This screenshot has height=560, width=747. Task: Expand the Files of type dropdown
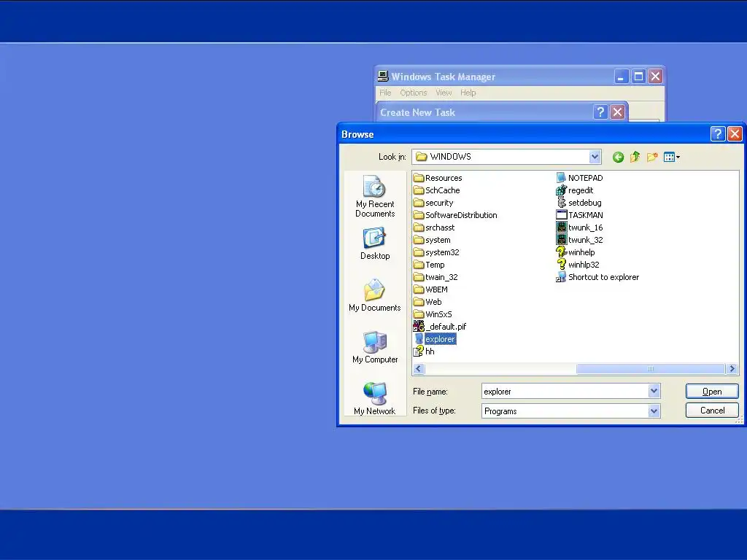point(654,411)
